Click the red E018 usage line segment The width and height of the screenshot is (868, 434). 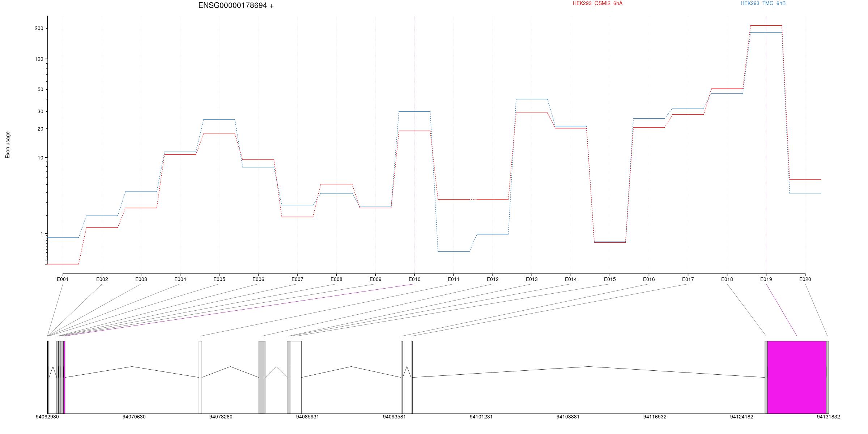tap(727, 89)
